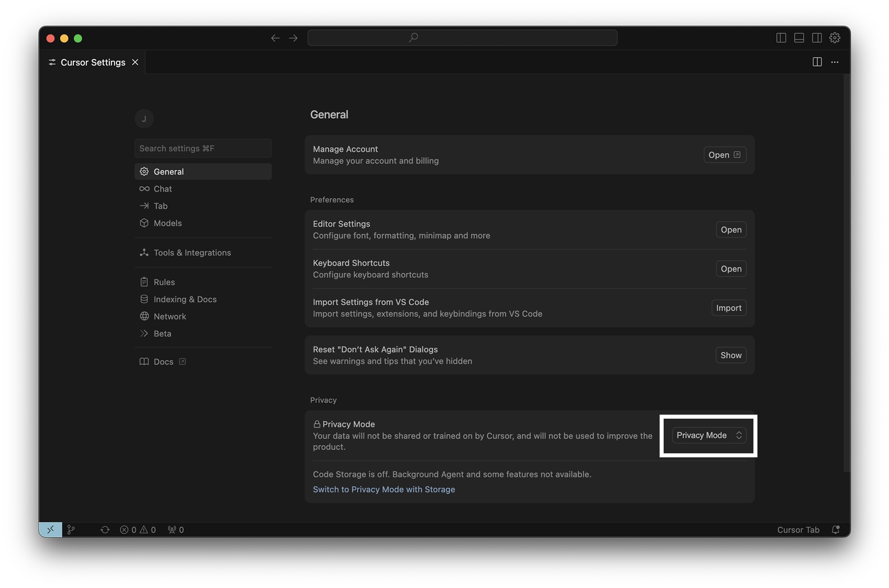The height and width of the screenshot is (588, 889).
Task: Open General settings section
Action: 203,172
